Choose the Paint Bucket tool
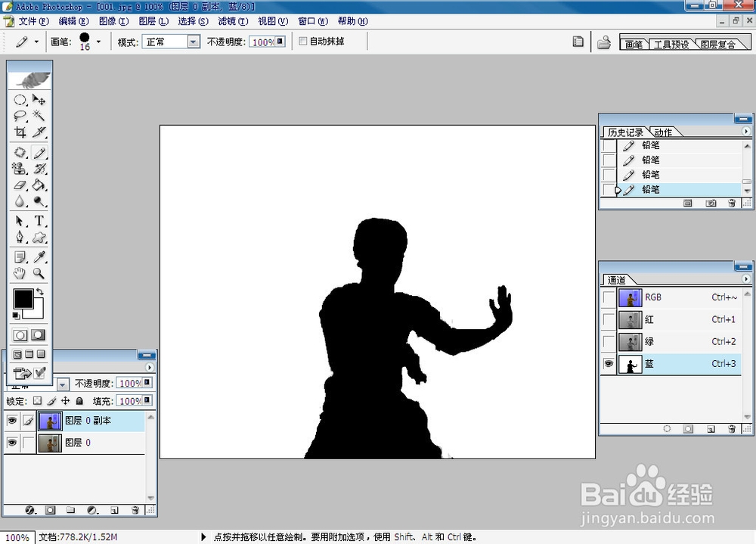 point(39,185)
